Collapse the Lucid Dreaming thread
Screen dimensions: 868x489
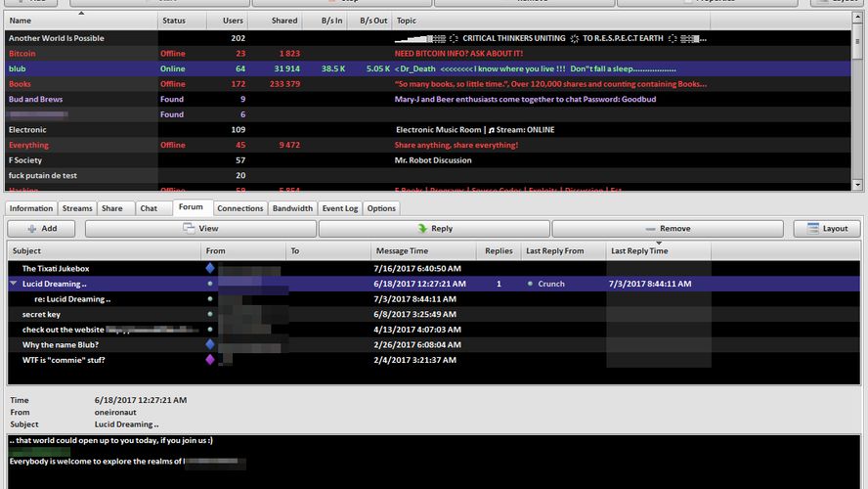coord(13,284)
